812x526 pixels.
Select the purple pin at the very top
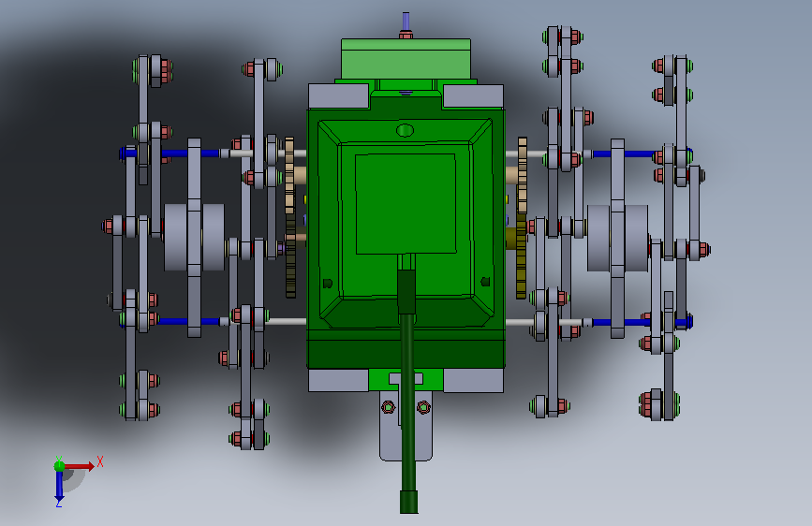coord(406,22)
